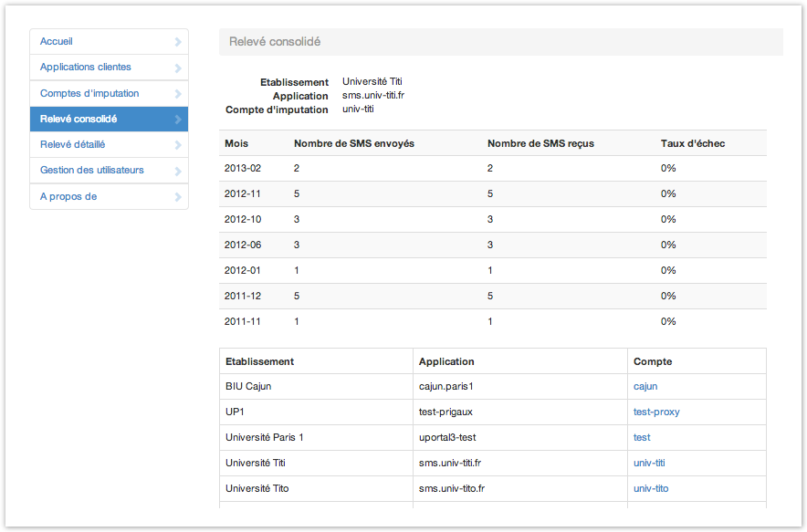Open the Accueil menu item

57,42
